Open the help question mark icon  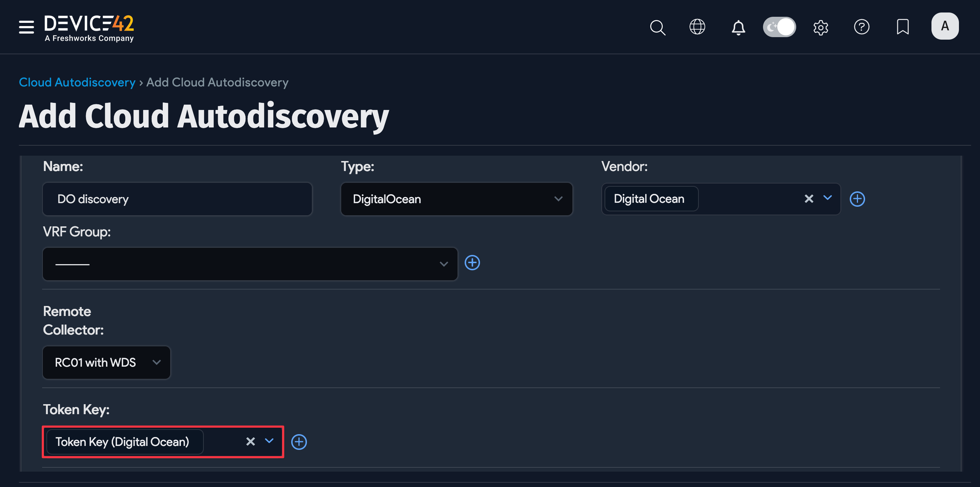click(862, 27)
